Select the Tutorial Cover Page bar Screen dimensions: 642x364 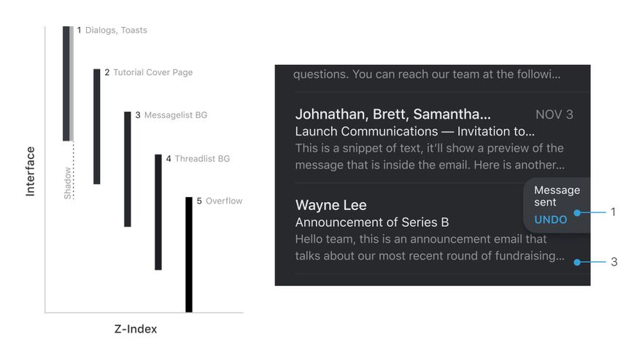click(x=96, y=126)
